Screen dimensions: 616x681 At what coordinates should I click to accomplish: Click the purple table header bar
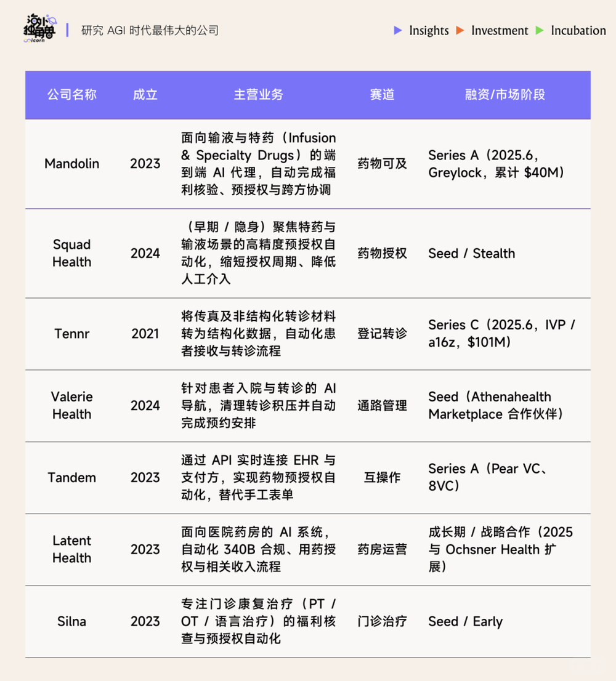click(x=308, y=95)
